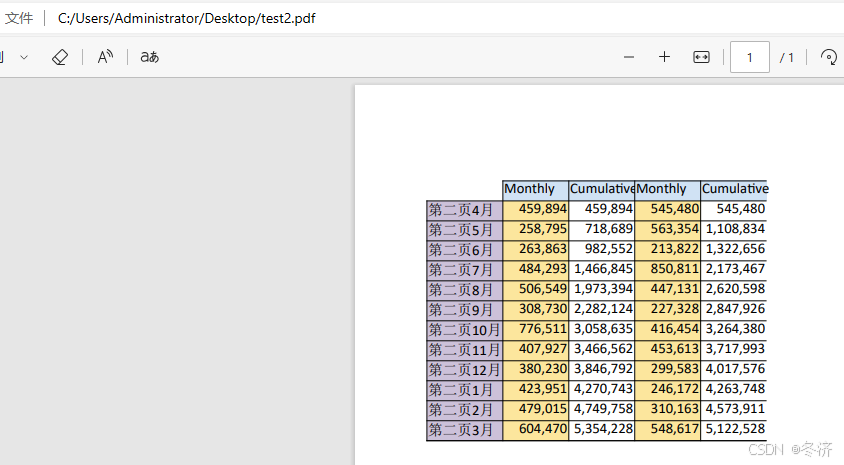The height and width of the screenshot is (465, 844).
Task: Select the row label 第二页2月
Action: [x=461, y=410]
